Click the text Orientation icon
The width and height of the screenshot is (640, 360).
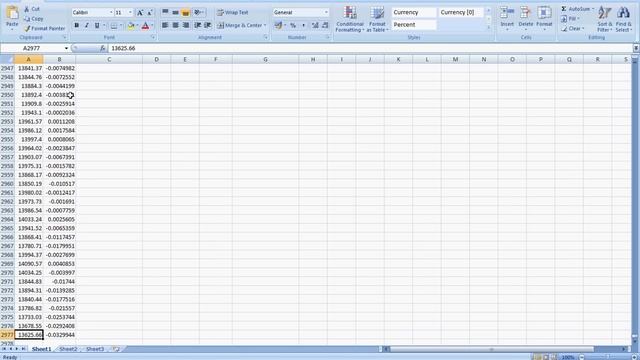point(198,12)
